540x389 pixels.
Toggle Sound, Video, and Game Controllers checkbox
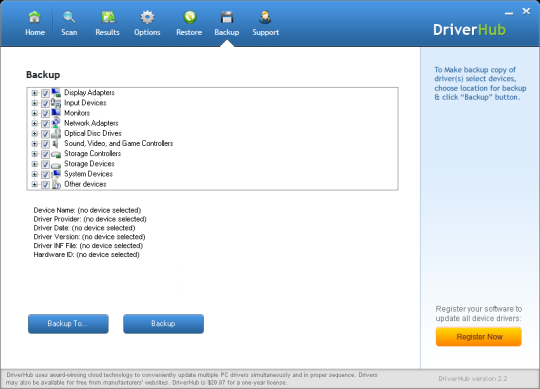[45, 144]
